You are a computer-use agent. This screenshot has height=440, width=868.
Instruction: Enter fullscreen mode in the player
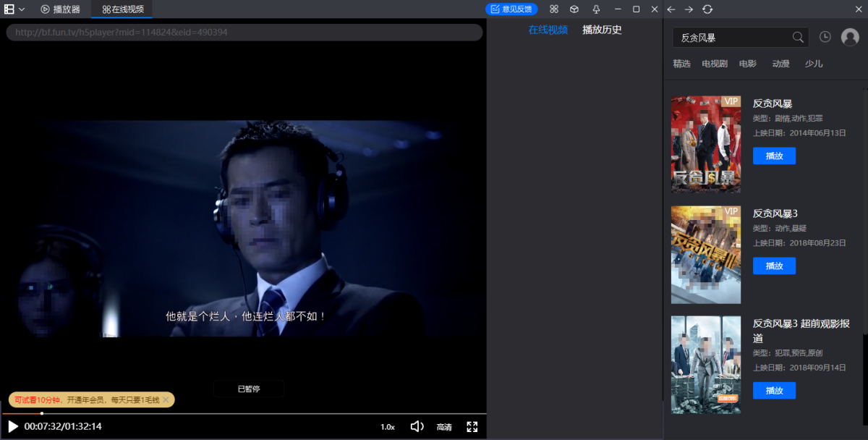[472, 426]
